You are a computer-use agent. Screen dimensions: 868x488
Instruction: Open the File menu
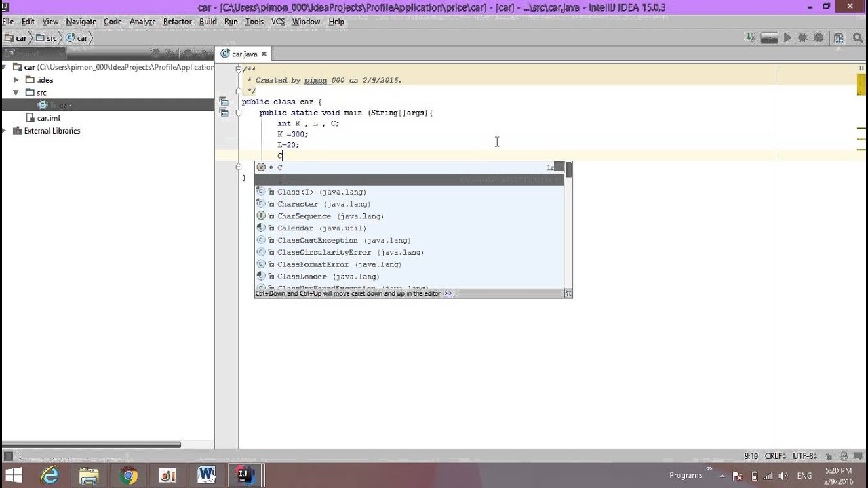coord(8,22)
